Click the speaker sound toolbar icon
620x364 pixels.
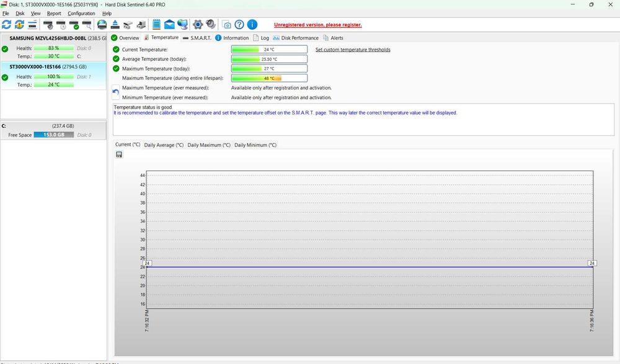(211, 25)
